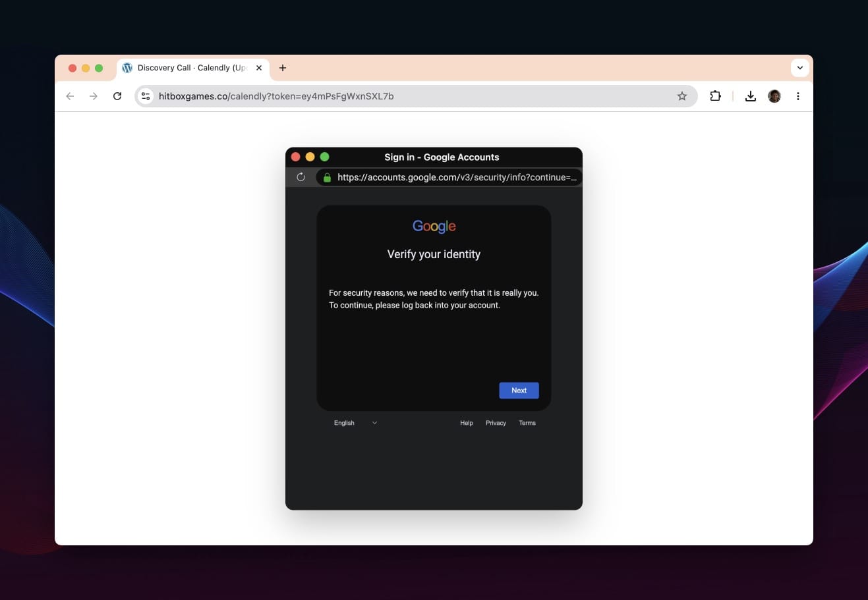
Task: Open the Extensions puzzle icon
Action: [715, 96]
